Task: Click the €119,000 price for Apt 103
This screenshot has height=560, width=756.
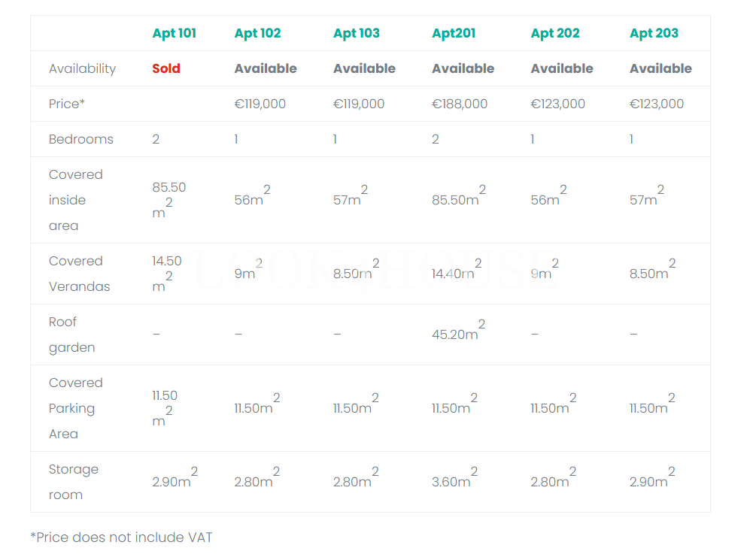Action: tap(359, 104)
